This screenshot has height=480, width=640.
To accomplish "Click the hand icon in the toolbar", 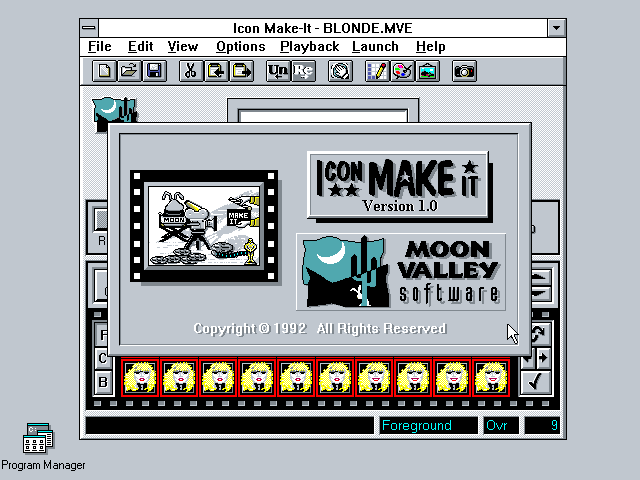I will click(340, 71).
